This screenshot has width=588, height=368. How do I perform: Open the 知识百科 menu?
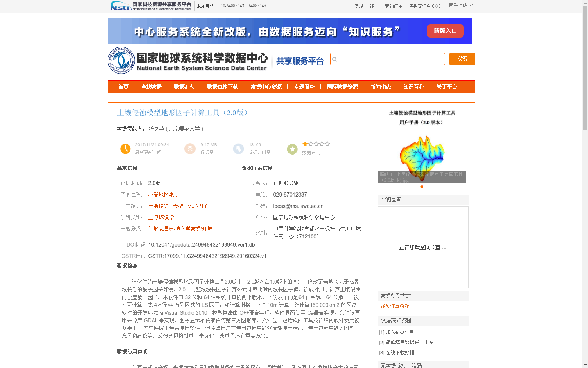414,87
